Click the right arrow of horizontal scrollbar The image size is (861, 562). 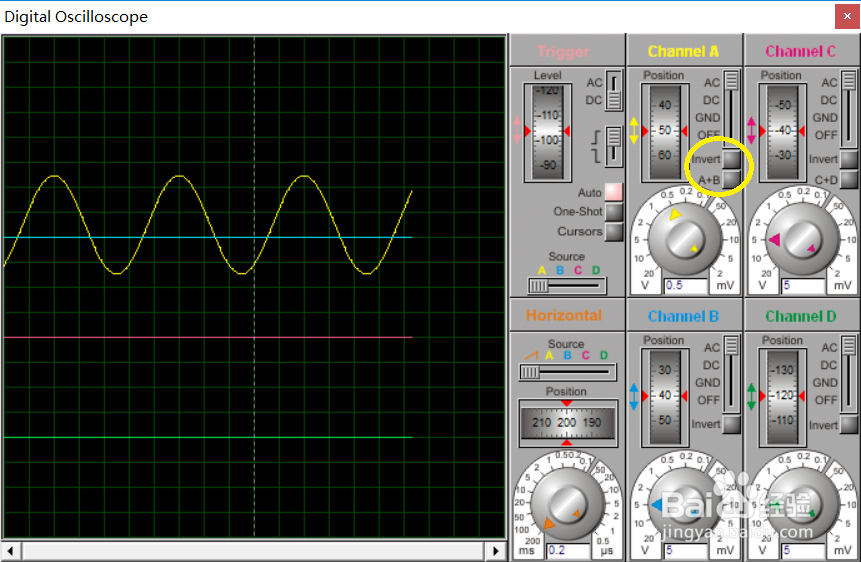496,550
